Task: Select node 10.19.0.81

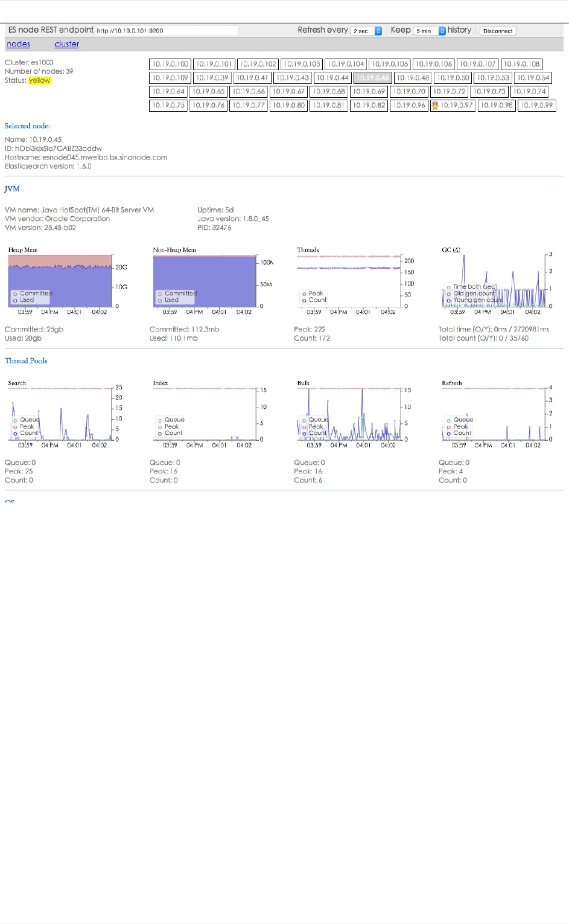Action: click(x=329, y=105)
